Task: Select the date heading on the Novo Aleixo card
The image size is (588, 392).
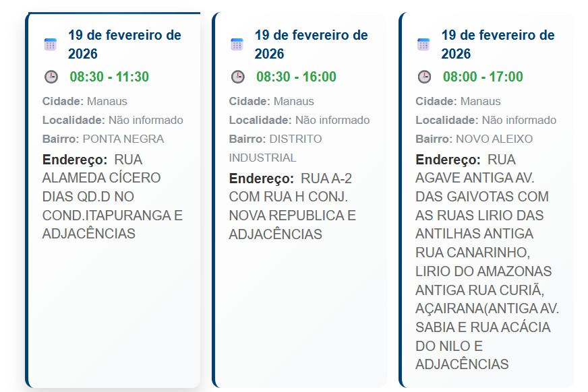Action: (498, 44)
